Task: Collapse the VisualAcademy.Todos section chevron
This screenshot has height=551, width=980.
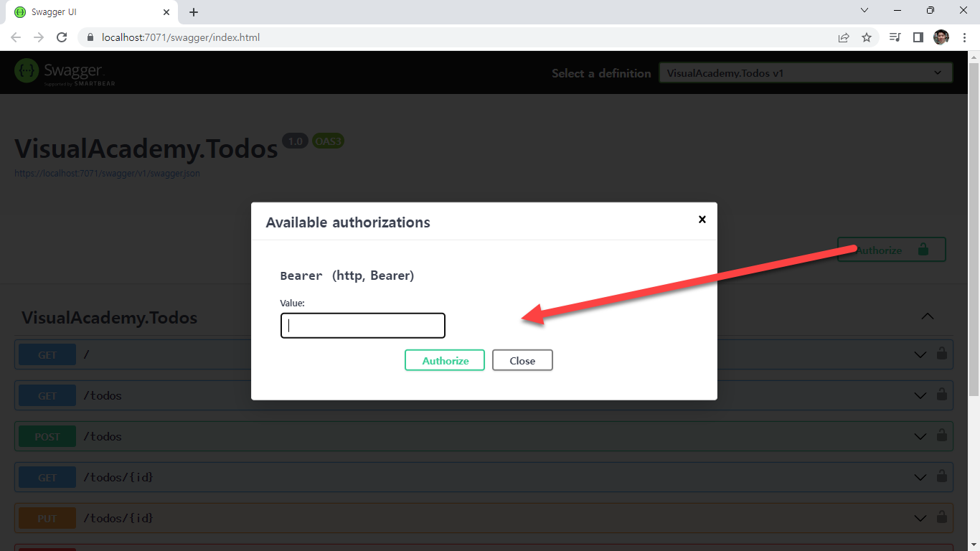Action: pyautogui.click(x=927, y=316)
